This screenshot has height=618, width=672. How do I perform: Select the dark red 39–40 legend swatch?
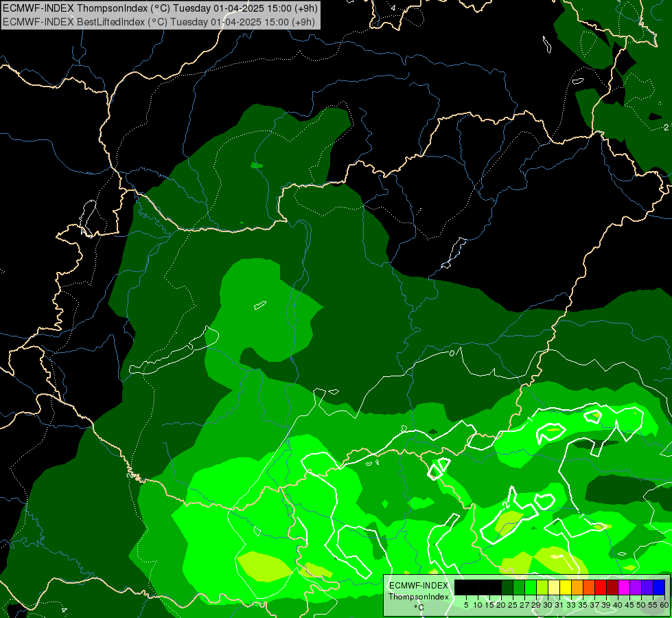point(612,587)
